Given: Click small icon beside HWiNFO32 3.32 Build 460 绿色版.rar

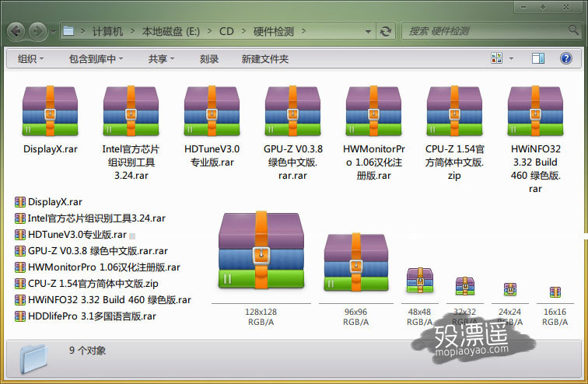Looking at the screenshot, I should pyautogui.click(x=20, y=300).
